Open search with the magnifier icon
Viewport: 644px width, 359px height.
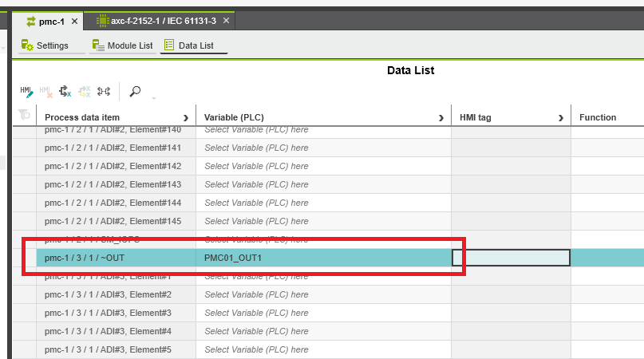135,92
